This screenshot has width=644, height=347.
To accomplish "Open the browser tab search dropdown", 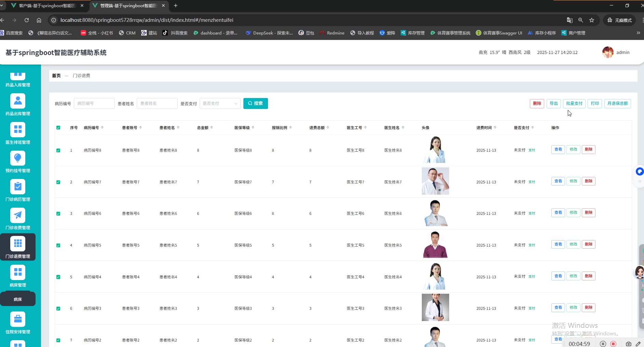I will point(2,5).
